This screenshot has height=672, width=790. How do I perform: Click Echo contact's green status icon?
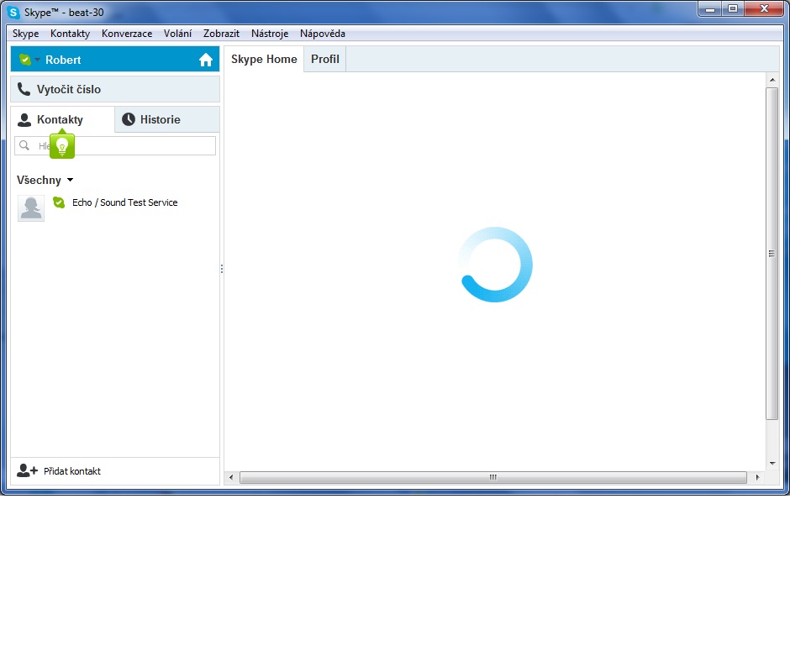[x=59, y=202]
